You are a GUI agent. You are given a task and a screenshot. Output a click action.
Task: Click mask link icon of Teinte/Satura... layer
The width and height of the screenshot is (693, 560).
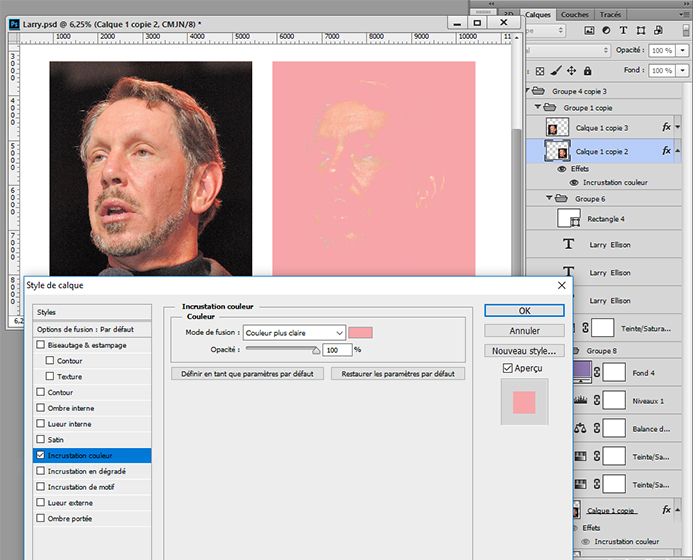point(585,328)
